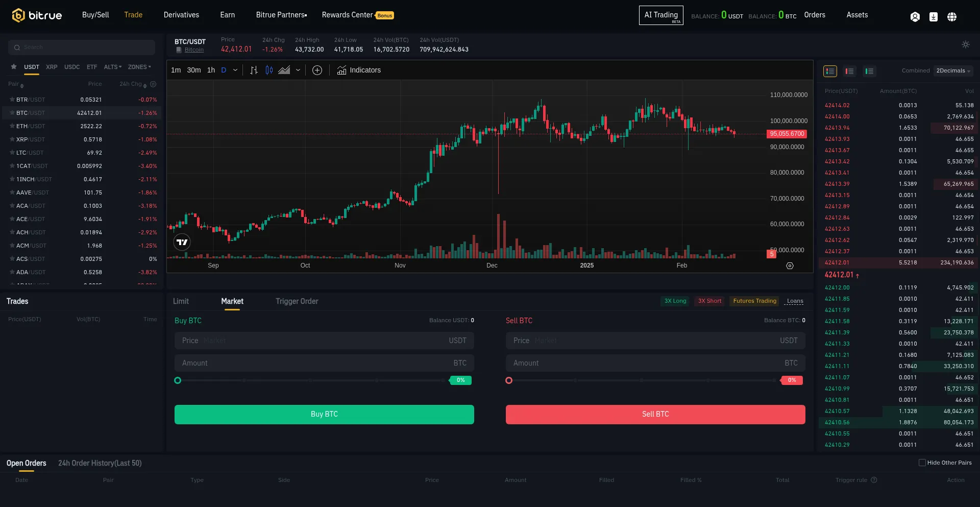
Task: Click the pair list settings circle icon
Action: click(153, 84)
